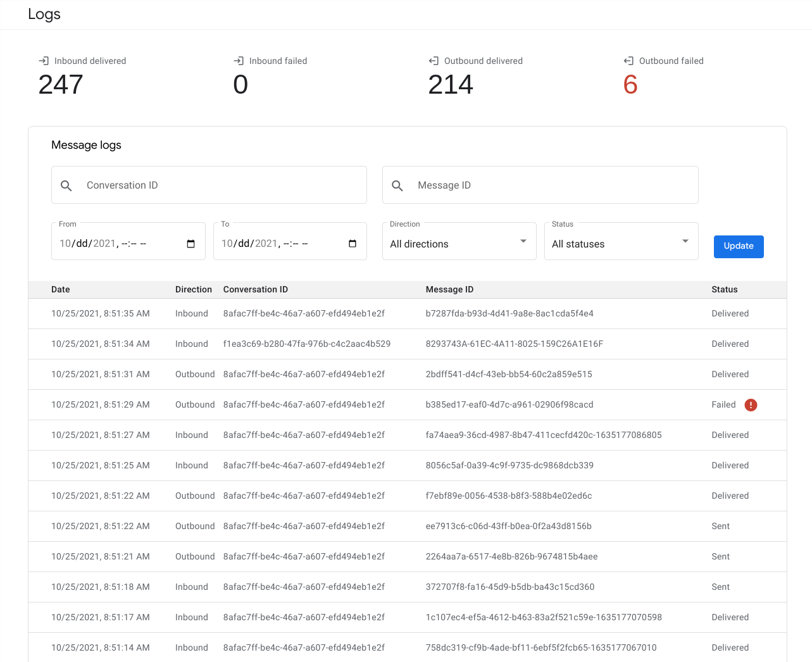Click the Outbound failed icon
Viewport: 812px width, 662px height.
[628, 61]
